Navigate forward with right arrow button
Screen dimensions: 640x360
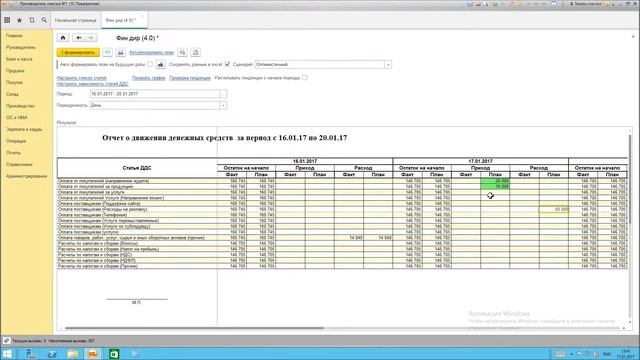[x=91, y=38]
